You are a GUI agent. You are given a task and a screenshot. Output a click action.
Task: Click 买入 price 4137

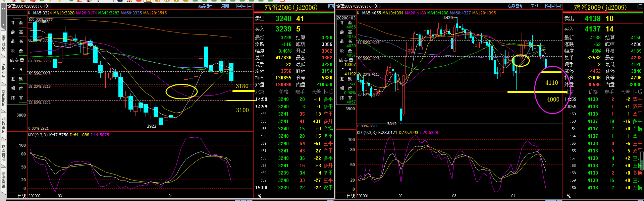[x=593, y=29]
